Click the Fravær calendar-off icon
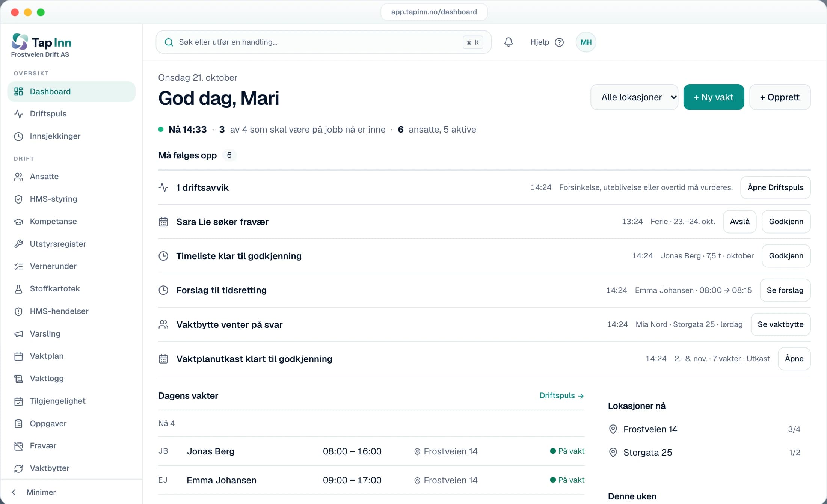Image resolution: width=827 pixels, height=504 pixels. click(x=18, y=446)
